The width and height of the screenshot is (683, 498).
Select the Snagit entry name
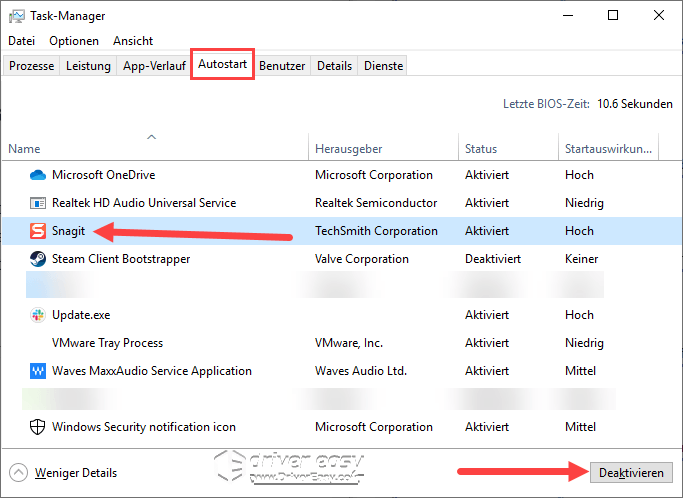(68, 231)
